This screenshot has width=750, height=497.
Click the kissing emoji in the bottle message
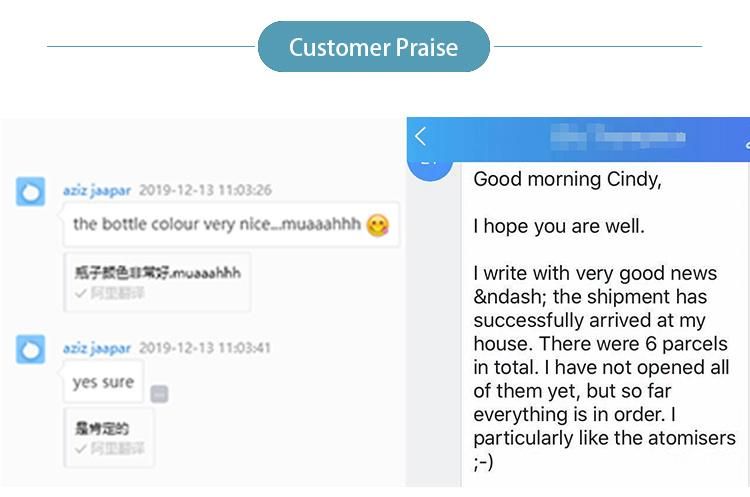[x=378, y=225]
